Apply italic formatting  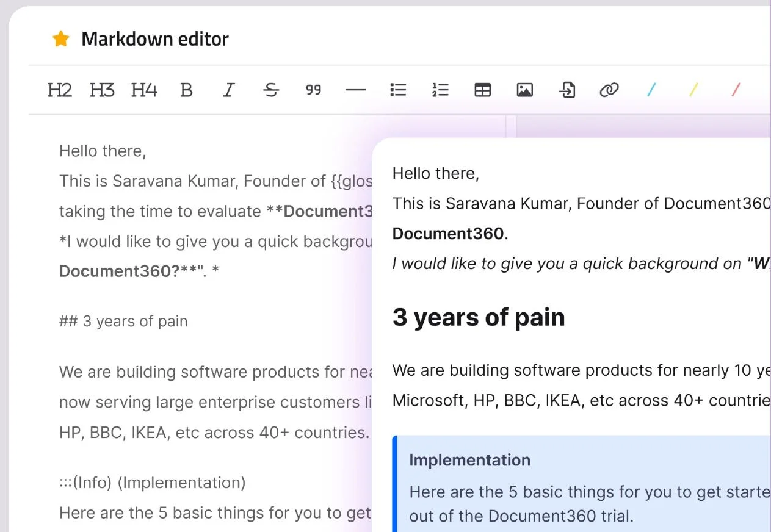pyautogui.click(x=228, y=90)
